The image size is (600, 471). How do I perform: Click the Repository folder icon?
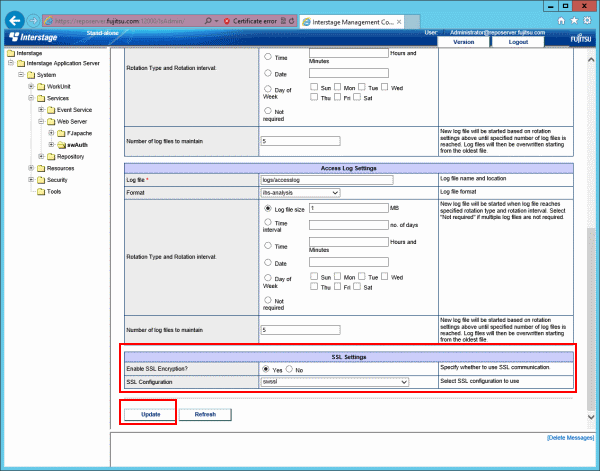pos(51,157)
